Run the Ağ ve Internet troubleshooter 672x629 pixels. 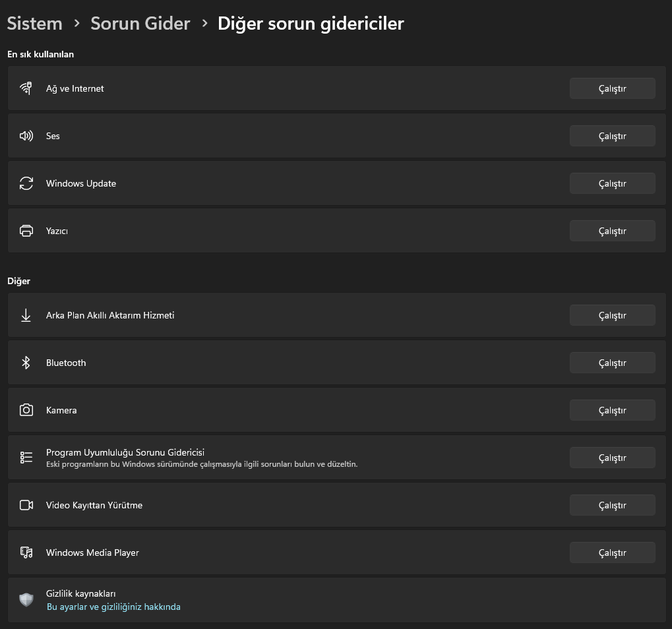[x=612, y=88]
